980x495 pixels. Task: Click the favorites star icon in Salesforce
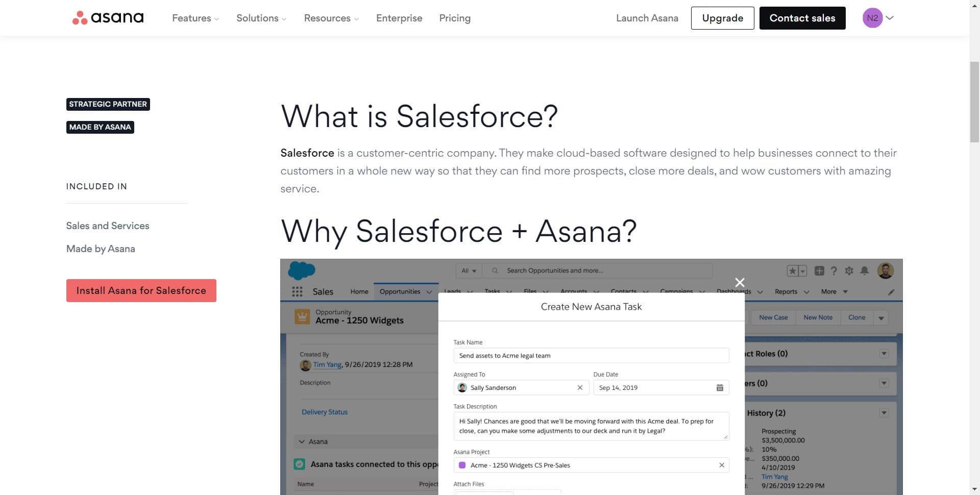(x=793, y=270)
